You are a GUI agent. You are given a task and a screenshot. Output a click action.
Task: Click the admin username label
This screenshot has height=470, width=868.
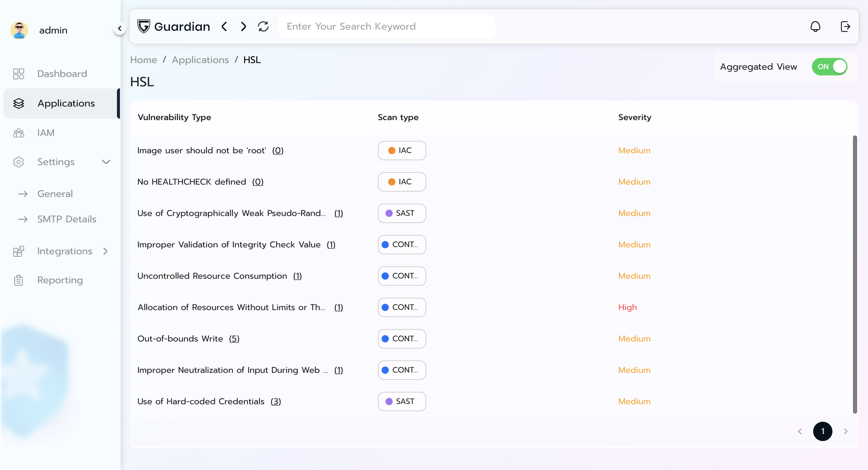pos(53,30)
